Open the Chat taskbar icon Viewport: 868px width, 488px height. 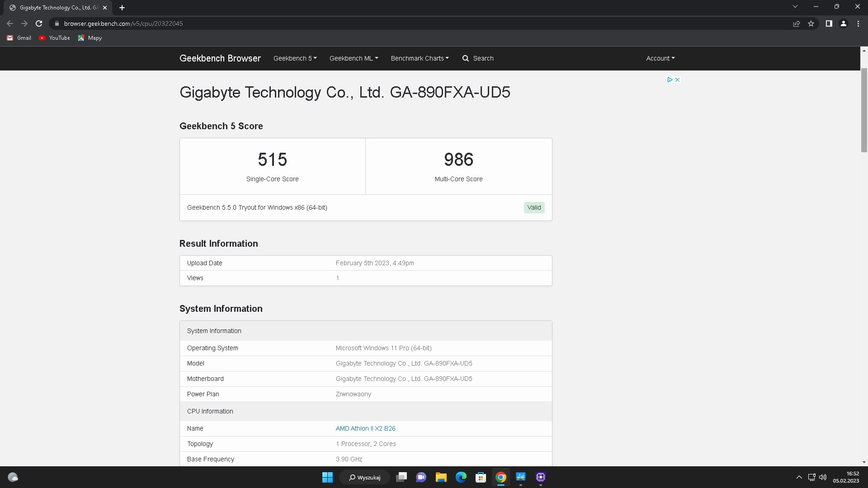pyautogui.click(x=421, y=477)
